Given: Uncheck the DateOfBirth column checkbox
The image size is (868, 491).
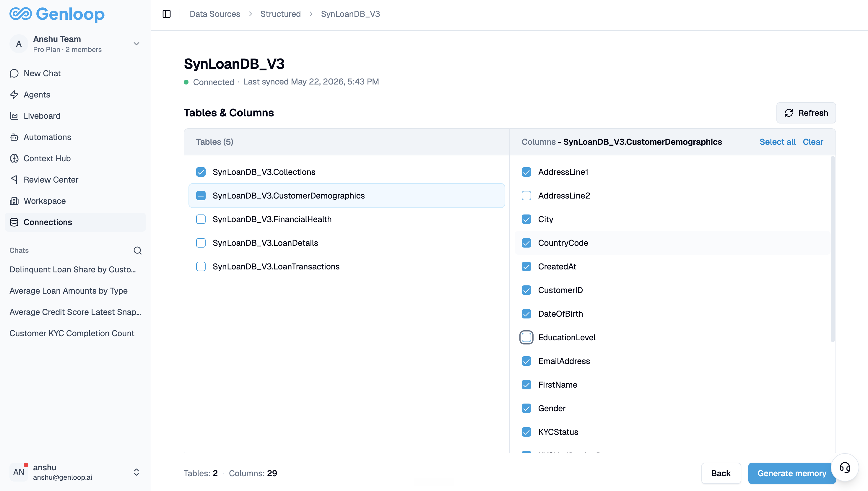Looking at the screenshot, I should (x=526, y=314).
